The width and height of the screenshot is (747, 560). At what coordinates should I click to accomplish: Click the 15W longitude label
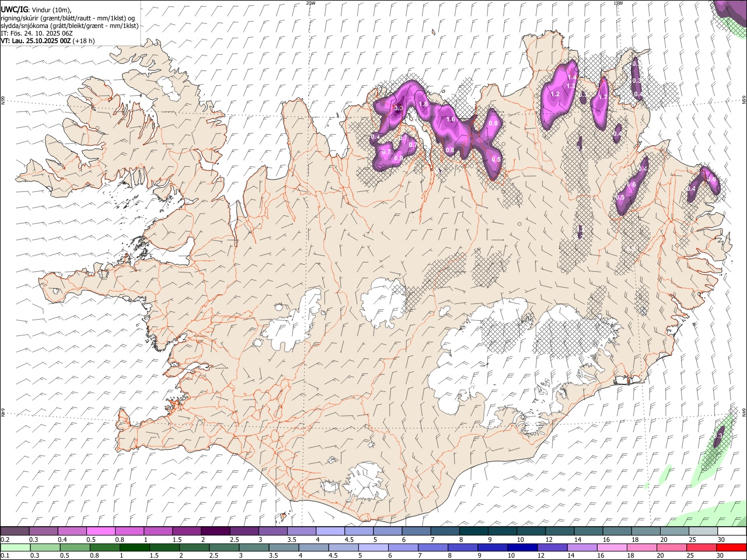(618, 3)
